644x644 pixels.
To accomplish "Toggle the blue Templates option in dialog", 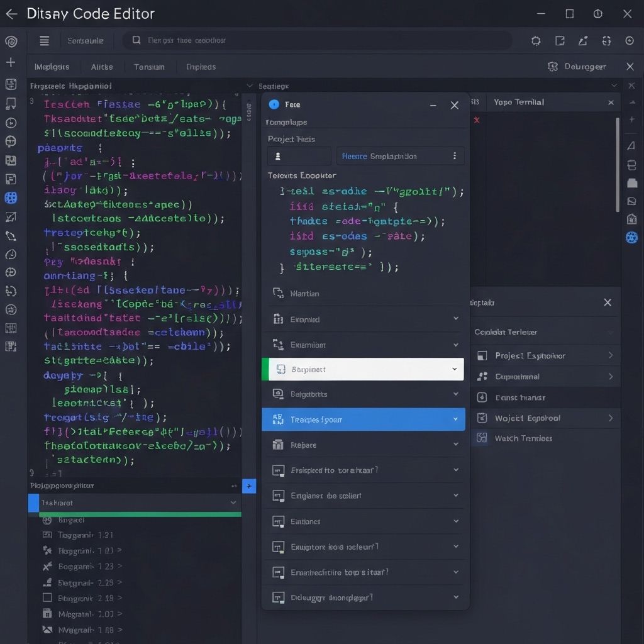I will coord(363,419).
